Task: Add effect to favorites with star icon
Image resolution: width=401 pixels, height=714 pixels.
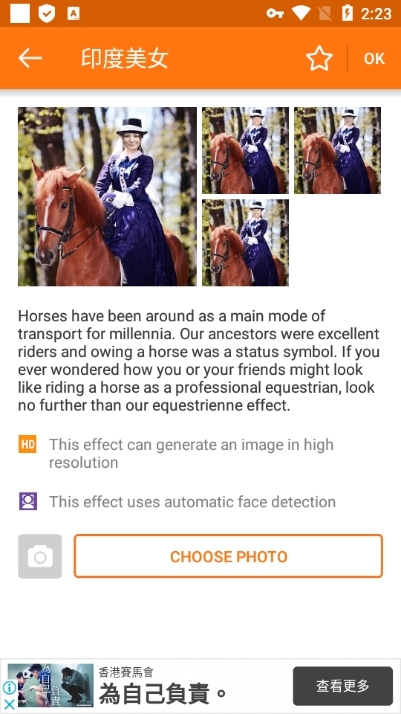Action: 319,58
